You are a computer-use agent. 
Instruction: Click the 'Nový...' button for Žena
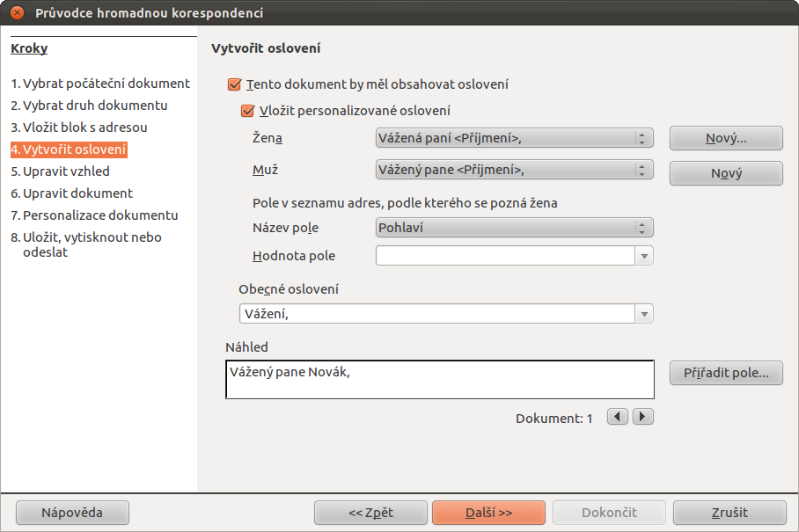click(726, 138)
